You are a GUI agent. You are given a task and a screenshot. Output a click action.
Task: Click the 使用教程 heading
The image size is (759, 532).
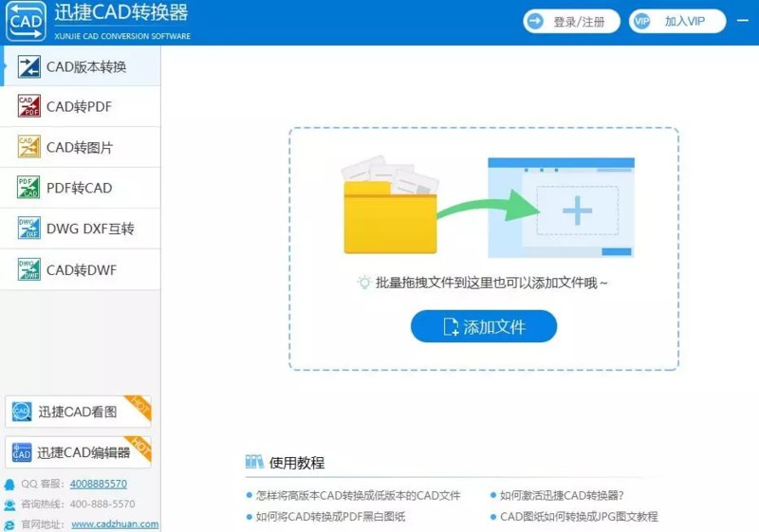[297, 463]
